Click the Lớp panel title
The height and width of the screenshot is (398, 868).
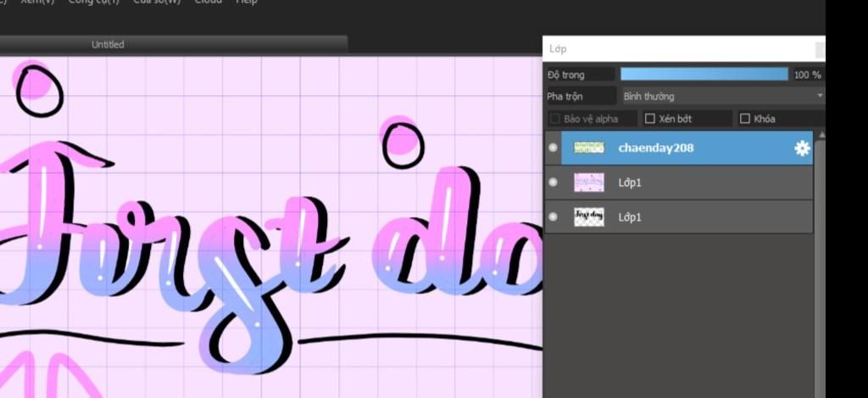coord(558,48)
